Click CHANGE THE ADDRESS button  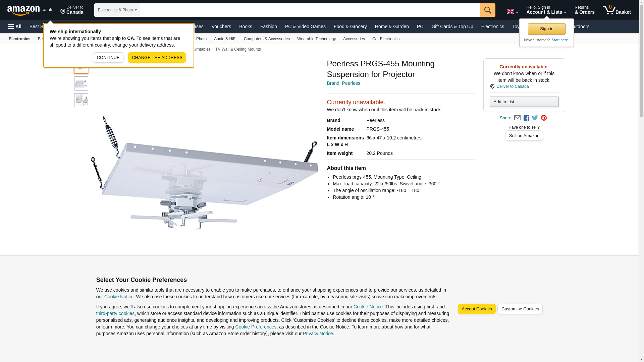(x=157, y=58)
